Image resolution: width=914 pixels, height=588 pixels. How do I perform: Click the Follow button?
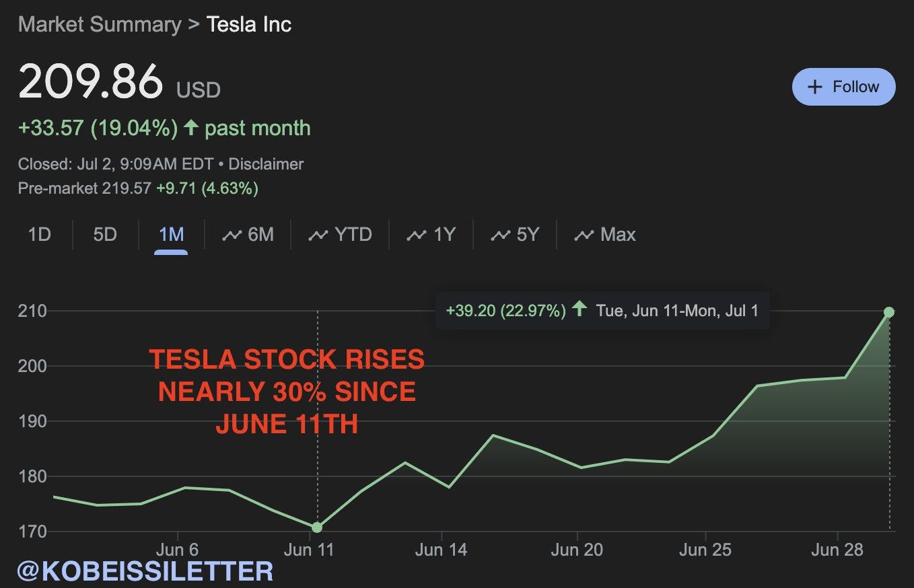click(x=843, y=87)
